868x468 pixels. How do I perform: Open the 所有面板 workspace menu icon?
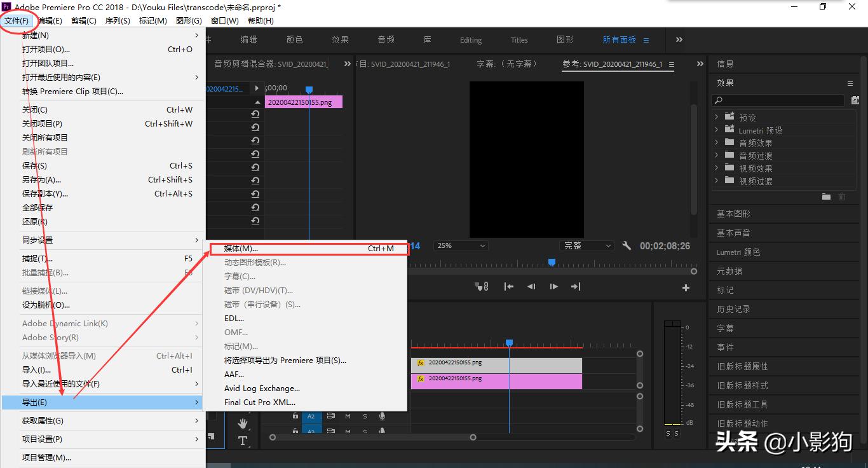(x=646, y=40)
